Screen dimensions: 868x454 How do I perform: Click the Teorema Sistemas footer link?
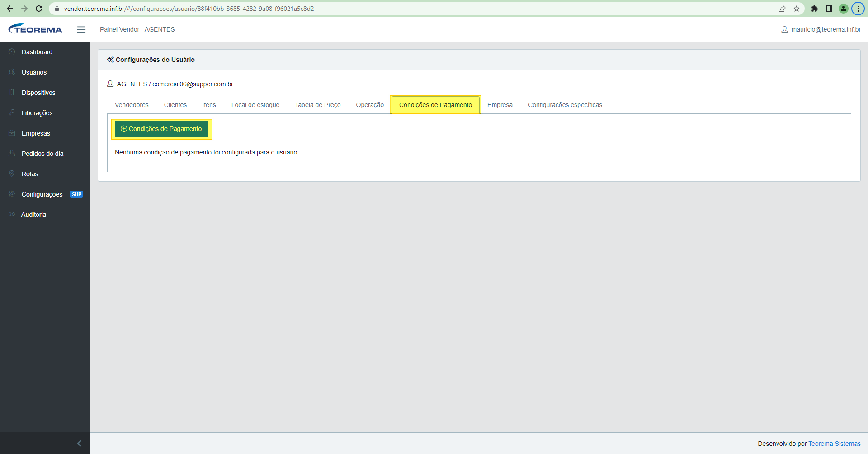pyautogui.click(x=835, y=444)
